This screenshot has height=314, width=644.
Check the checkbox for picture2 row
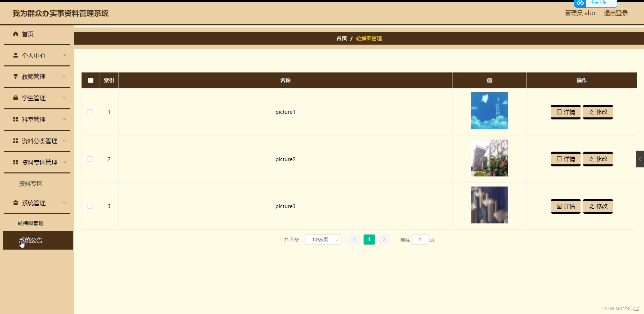(x=90, y=159)
